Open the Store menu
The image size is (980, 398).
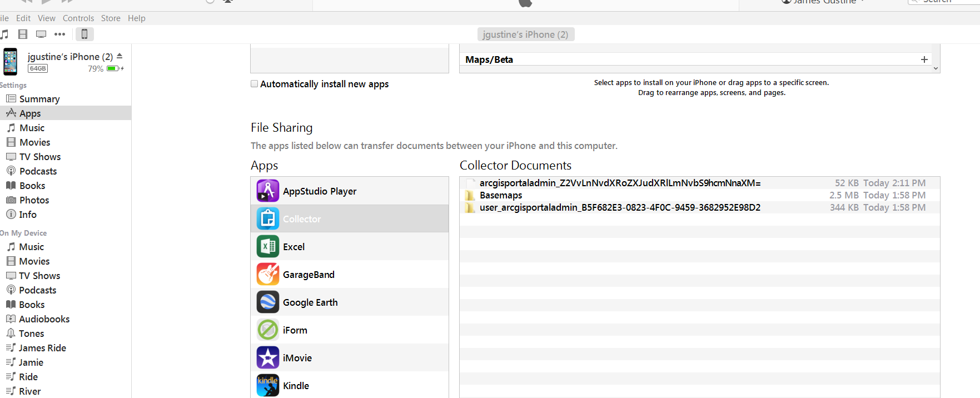(111, 18)
